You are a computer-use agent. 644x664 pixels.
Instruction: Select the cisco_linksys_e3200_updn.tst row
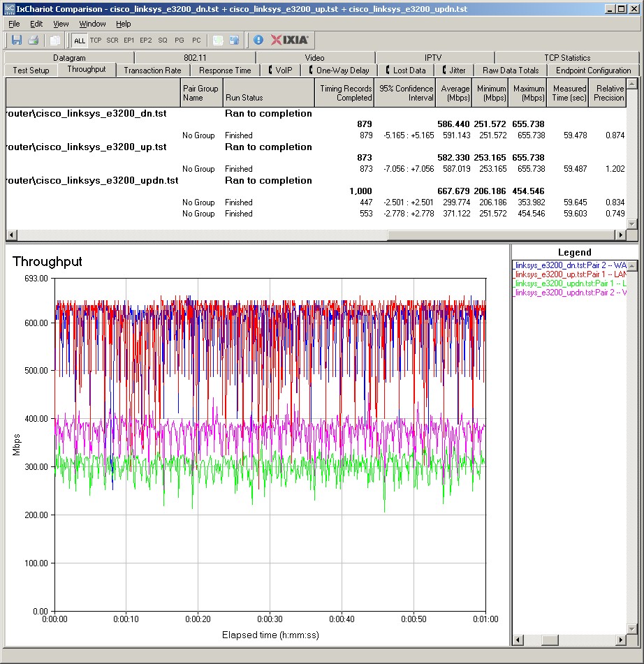click(316, 180)
